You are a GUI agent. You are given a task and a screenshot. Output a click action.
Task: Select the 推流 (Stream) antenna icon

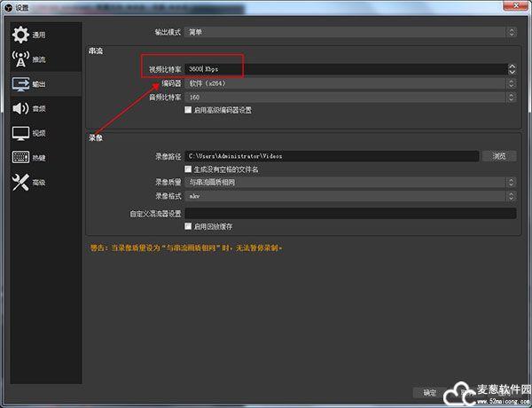(x=20, y=59)
